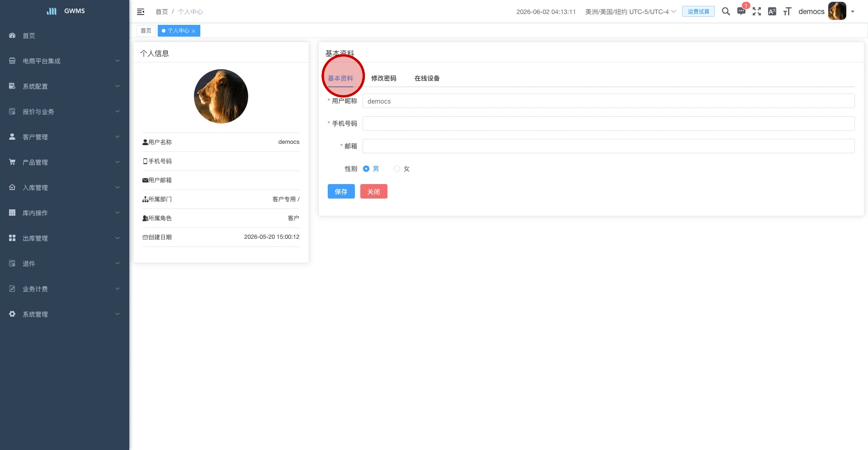Open the timezone dropdown 美洲/美国/纽约
The width and height of the screenshot is (868, 450).
pos(630,12)
